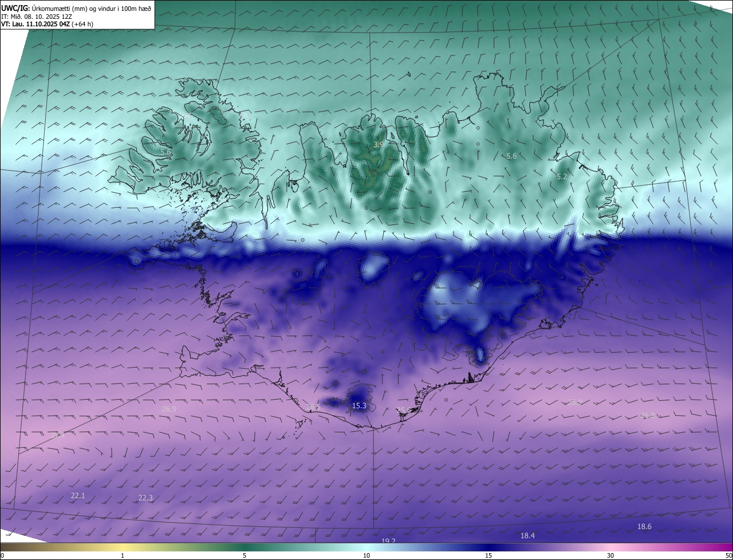This screenshot has height=560, width=733.
Task: Click the colorbar tick label 0
Action: (x=2, y=556)
